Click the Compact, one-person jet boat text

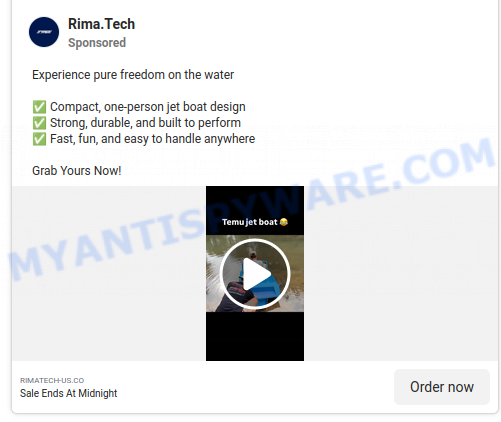coord(148,107)
